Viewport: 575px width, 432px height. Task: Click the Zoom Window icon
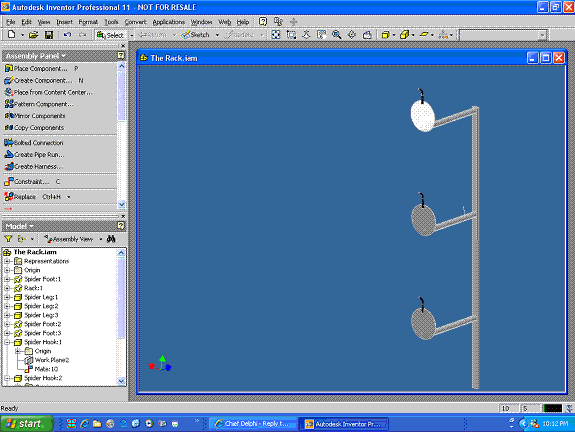pyautogui.click(x=291, y=35)
